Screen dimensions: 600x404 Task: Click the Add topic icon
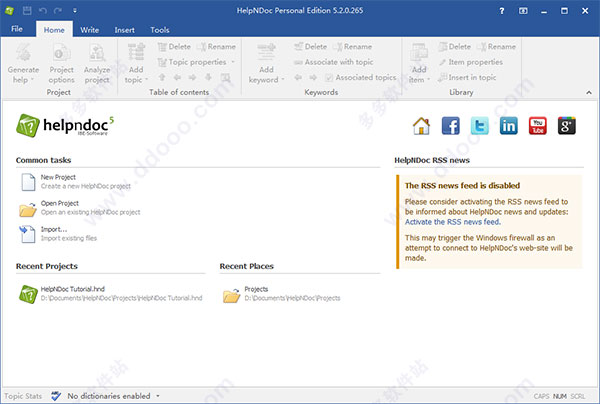[136, 52]
